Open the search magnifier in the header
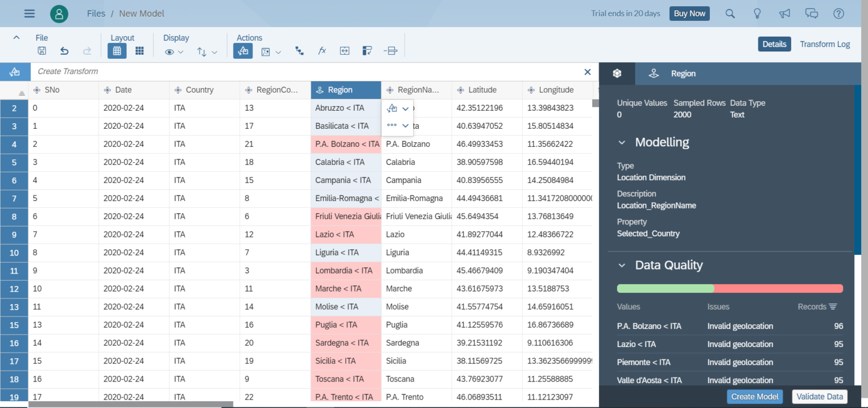This screenshot has width=868, height=408. [730, 14]
